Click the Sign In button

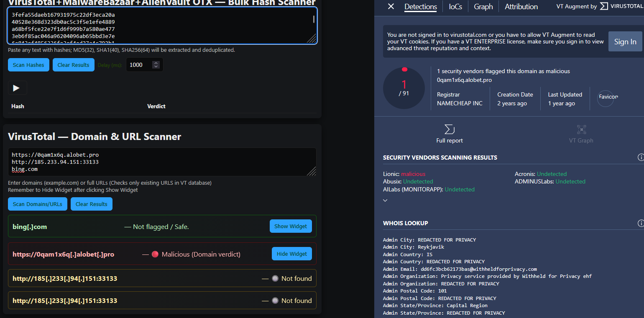[625, 41]
